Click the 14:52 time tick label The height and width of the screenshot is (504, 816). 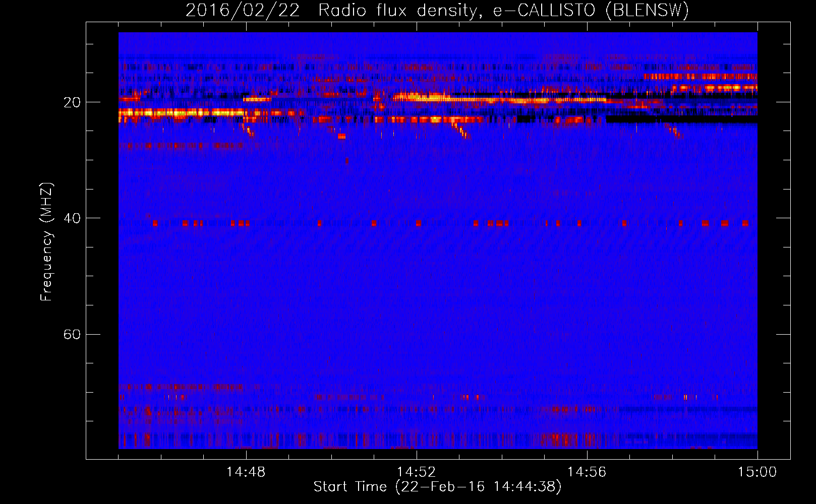[417, 472]
